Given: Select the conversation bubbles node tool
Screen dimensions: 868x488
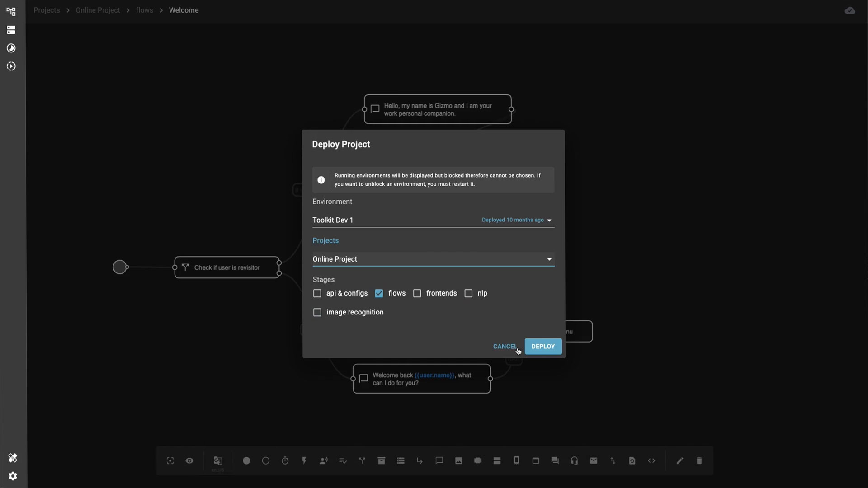Looking at the screenshot, I should (555, 460).
